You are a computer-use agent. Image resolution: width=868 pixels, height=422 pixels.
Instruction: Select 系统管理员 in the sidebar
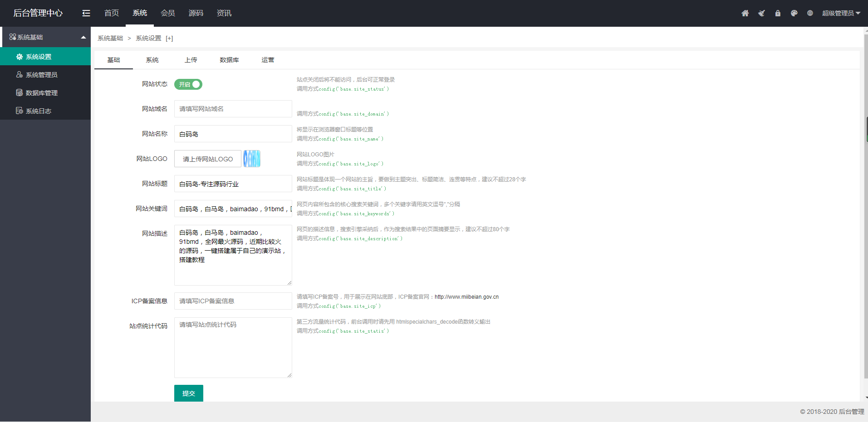(41, 74)
